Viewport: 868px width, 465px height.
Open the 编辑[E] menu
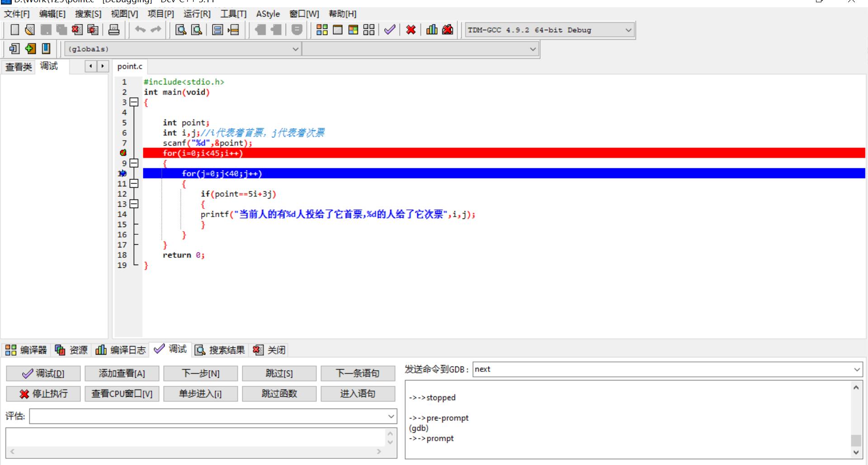coord(52,14)
